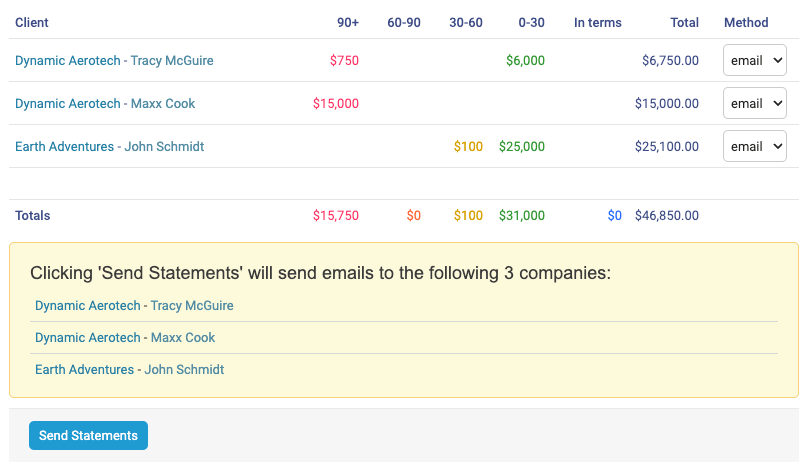Click the $15,000 overdue amount for Maxx Cook
Screen dimensions: 806x470
pos(335,104)
